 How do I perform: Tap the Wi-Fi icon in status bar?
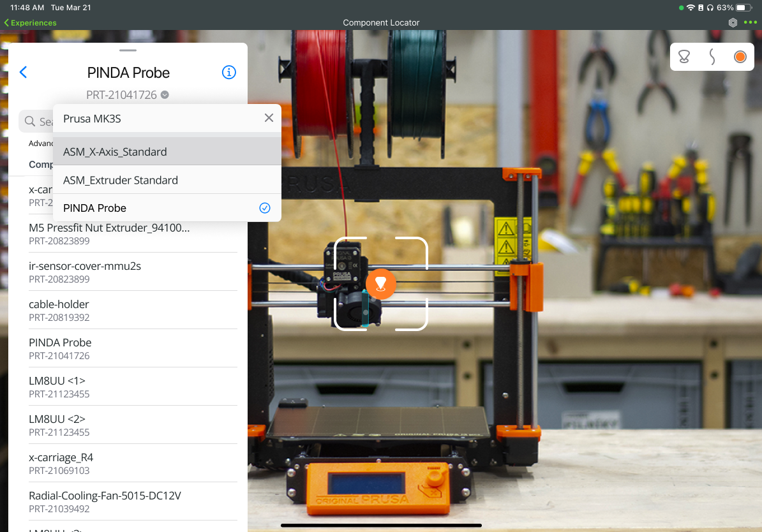coord(690,8)
